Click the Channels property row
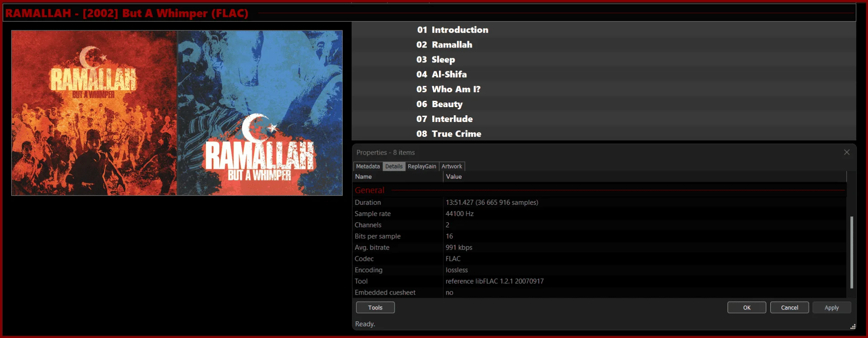 pos(599,225)
